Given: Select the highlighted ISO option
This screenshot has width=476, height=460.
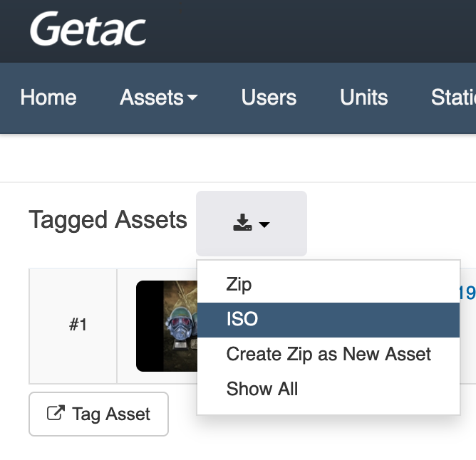Looking at the screenshot, I should point(328,320).
